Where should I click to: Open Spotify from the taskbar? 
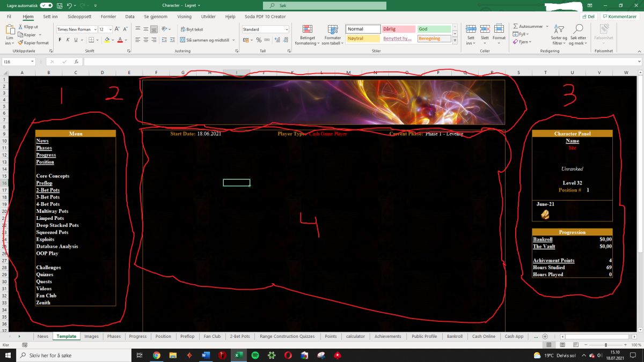coord(255,355)
